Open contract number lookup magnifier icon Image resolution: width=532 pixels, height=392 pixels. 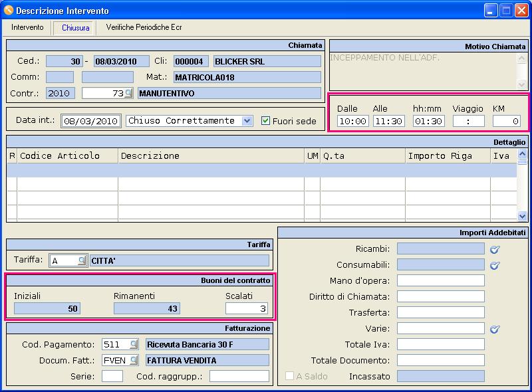[x=128, y=93]
